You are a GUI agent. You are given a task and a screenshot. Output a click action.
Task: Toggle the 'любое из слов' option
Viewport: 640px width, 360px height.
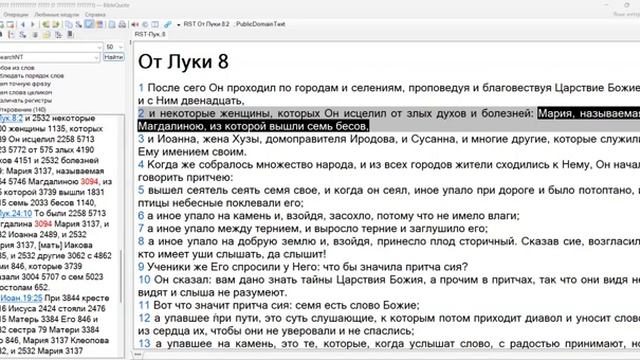(x=17, y=68)
